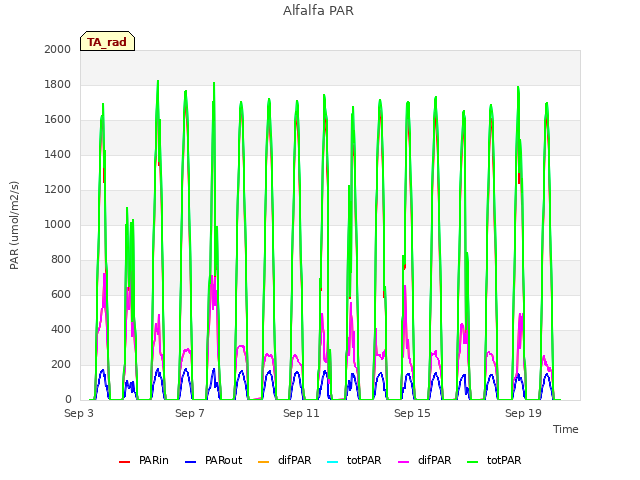The image size is (640, 480).
Task: Click the 2000 y-axis tick label
Action: coord(58,49)
